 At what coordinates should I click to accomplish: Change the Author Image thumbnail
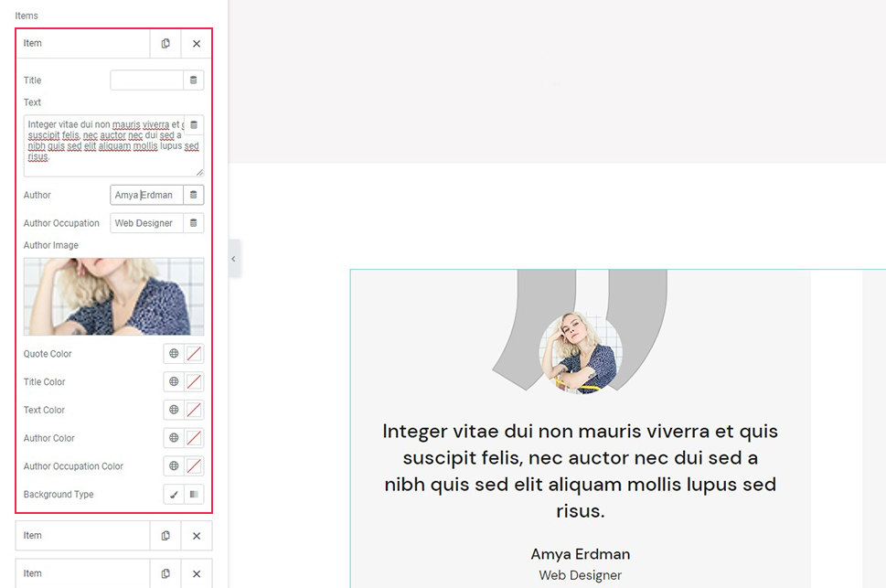pyautogui.click(x=113, y=296)
